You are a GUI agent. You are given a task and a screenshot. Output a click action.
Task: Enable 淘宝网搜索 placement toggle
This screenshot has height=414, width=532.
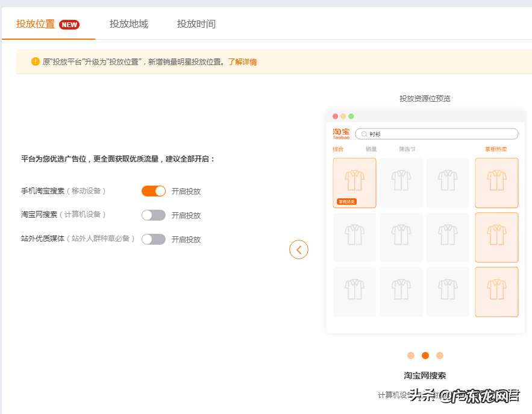pos(154,215)
